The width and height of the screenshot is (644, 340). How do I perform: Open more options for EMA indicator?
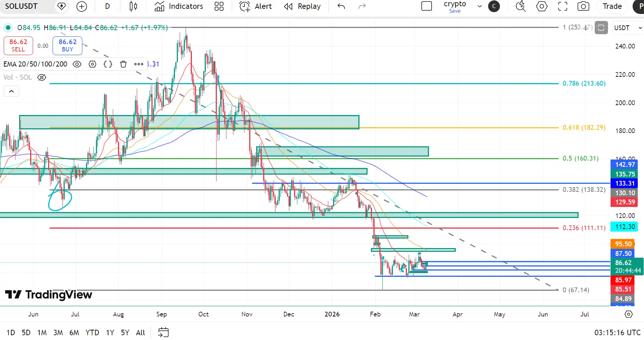point(139,64)
